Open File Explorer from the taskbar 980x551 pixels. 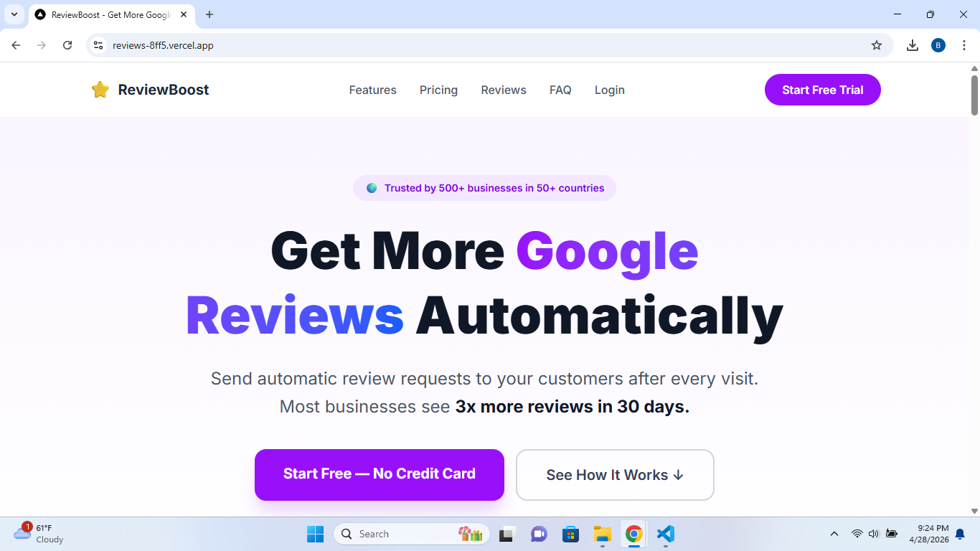[602, 534]
